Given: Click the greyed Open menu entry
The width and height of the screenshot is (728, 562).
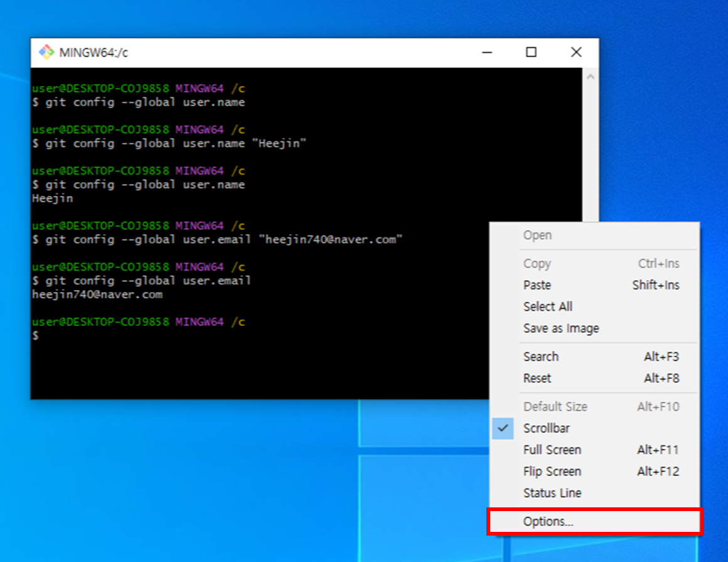Looking at the screenshot, I should [x=595, y=235].
